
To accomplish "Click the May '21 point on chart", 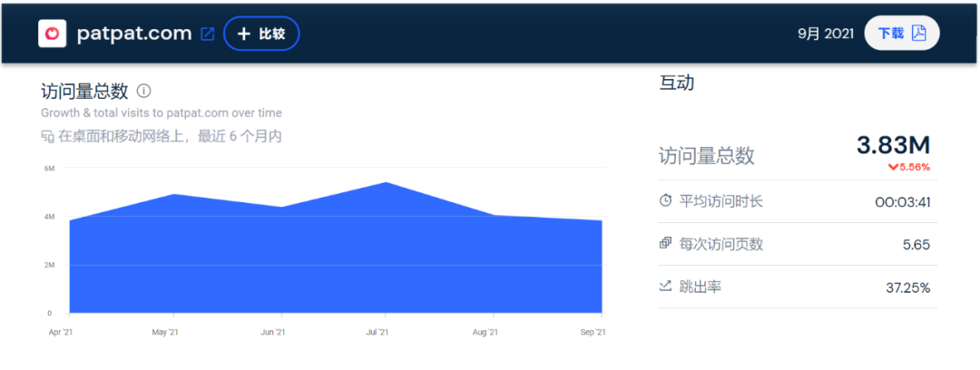I will coord(172,195).
